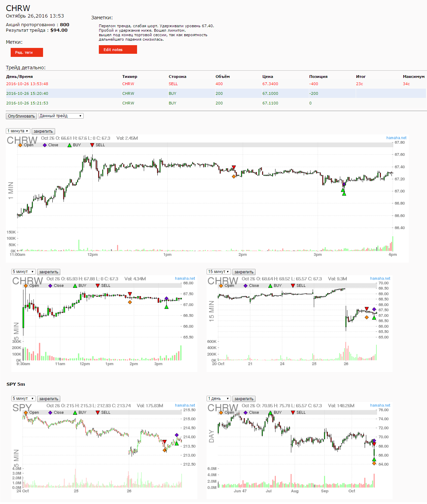Click Close legend icon on 15-minute CHRW chart

(246, 286)
